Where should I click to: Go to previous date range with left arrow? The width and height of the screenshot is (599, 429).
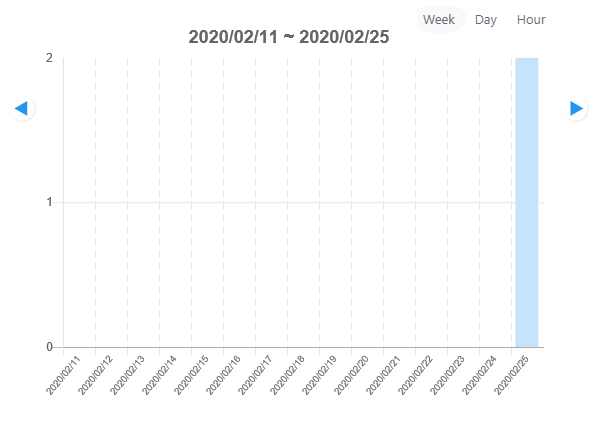22,108
